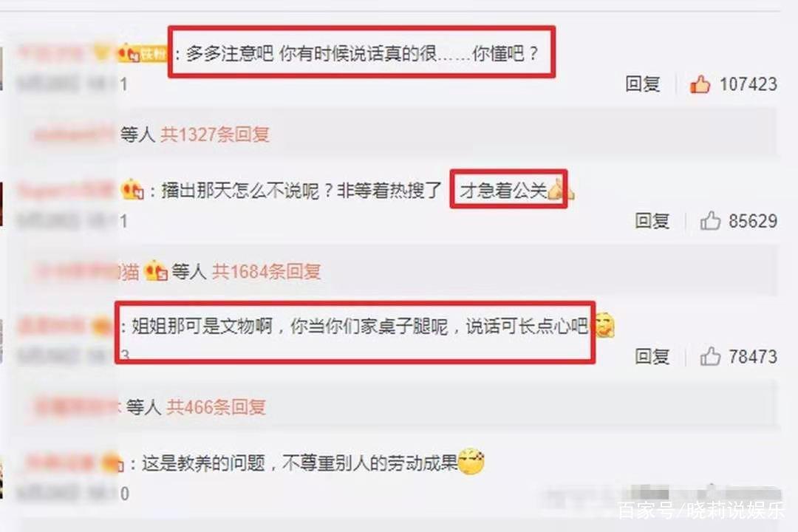Open blurred username of first commenter
The image size is (798, 532).
50,53
